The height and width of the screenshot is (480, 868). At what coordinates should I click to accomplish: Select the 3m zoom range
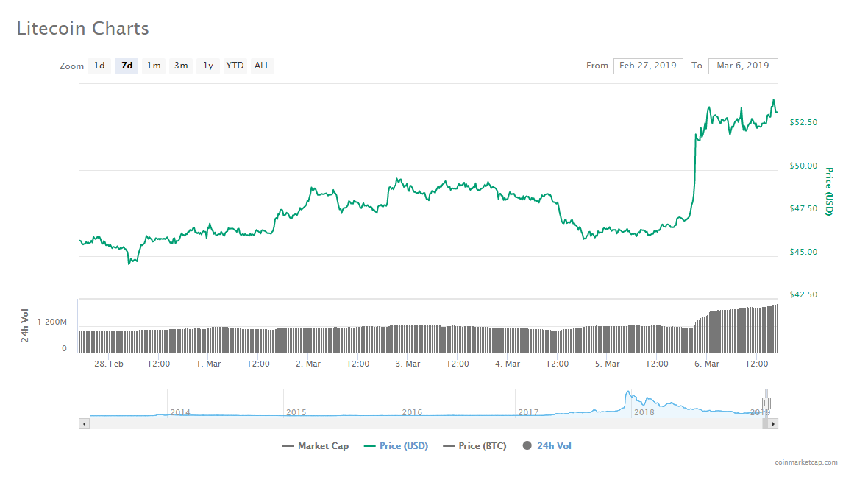[x=180, y=66]
